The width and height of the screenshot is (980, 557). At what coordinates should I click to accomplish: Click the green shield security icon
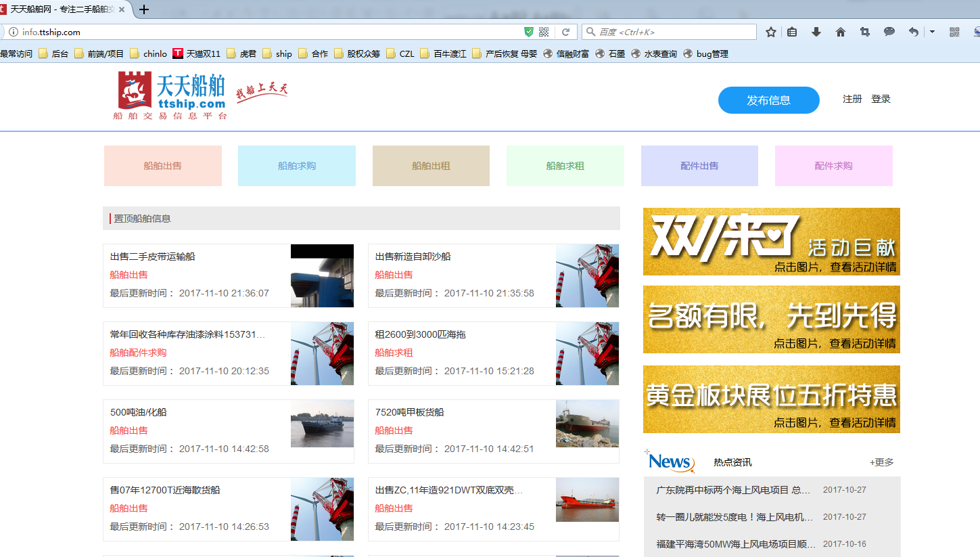pyautogui.click(x=529, y=32)
